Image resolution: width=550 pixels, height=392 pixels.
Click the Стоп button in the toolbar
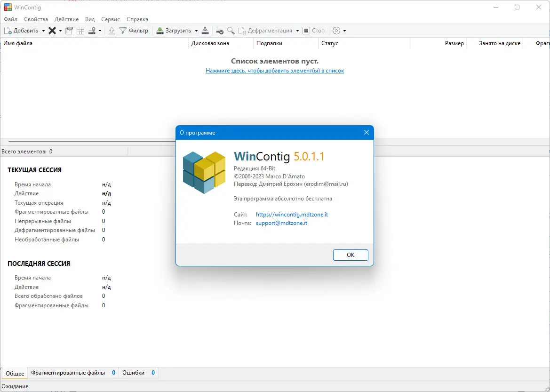tap(314, 31)
